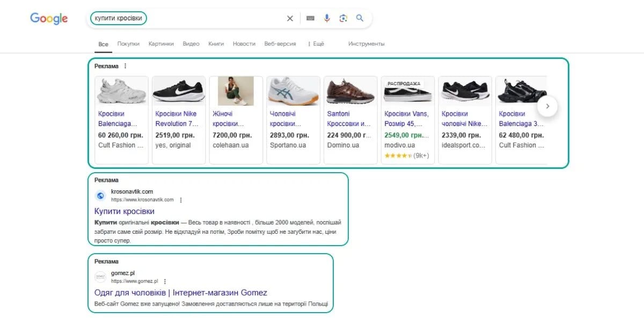The width and height of the screenshot is (644, 318).
Task: Expand the shopping carousel with the right arrow
Action: (547, 107)
